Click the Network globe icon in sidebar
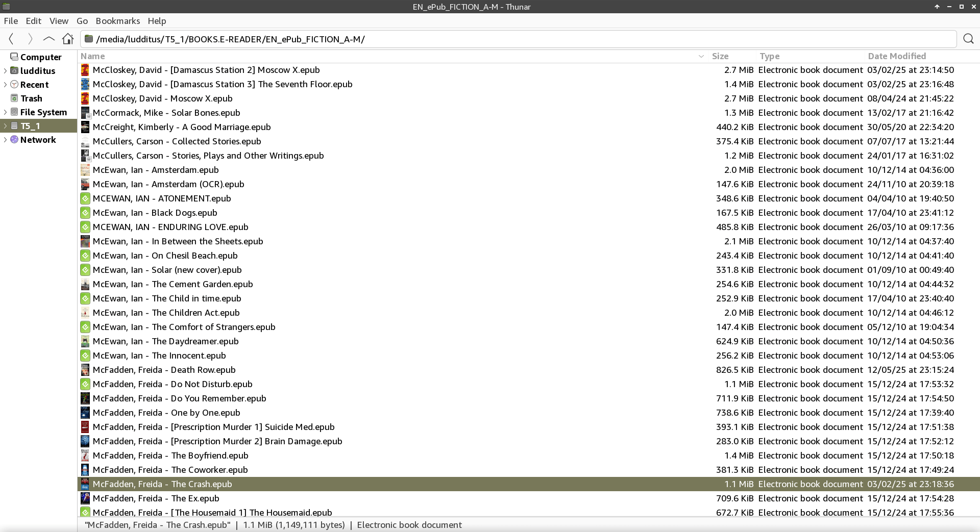The height and width of the screenshot is (532, 980). [14, 140]
